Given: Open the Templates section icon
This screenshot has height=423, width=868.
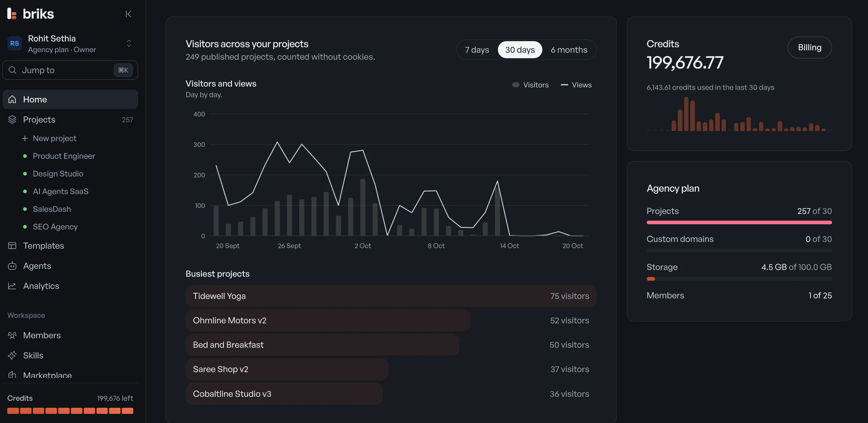Looking at the screenshot, I should point(12,246).
